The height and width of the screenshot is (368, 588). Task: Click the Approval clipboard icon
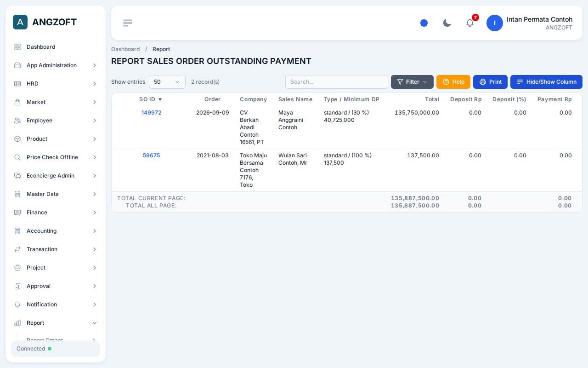click(x=17, y=286)
